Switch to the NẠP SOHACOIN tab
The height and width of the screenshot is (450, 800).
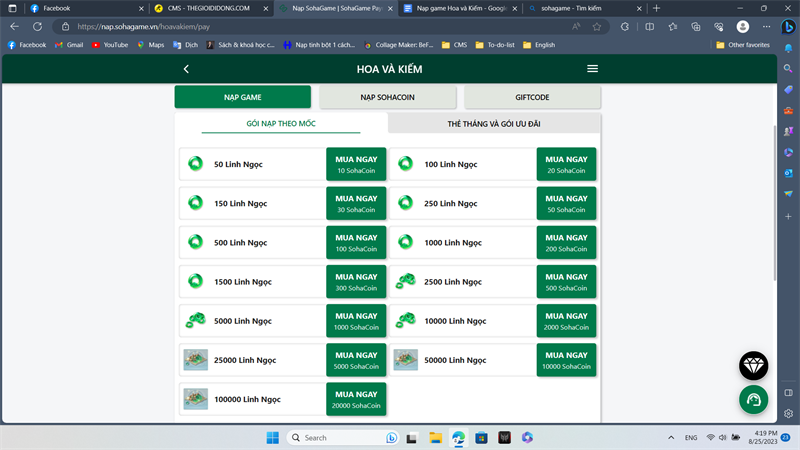click(x=388, y=97)
